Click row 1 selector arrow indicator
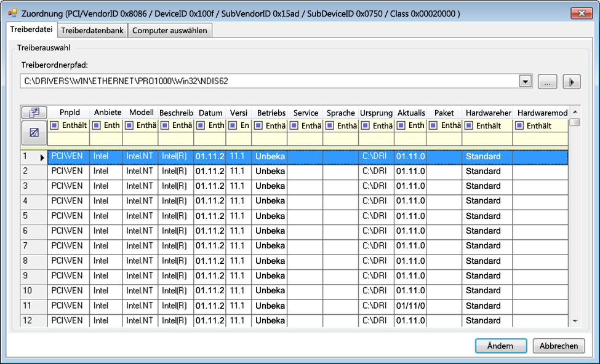Screen dimensions: 600x364 coord(42,157)
